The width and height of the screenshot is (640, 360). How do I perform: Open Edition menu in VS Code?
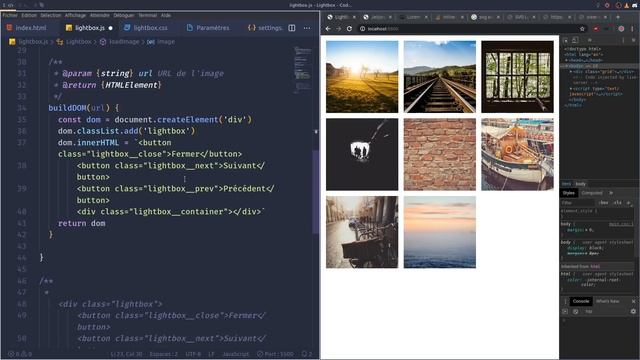click(x=29, y=15)
